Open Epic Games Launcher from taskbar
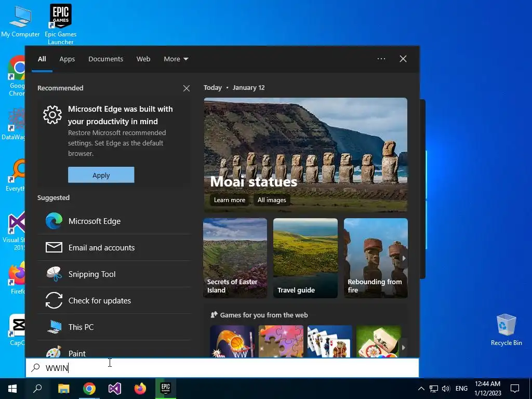532x399 pixels. (166, 389)
